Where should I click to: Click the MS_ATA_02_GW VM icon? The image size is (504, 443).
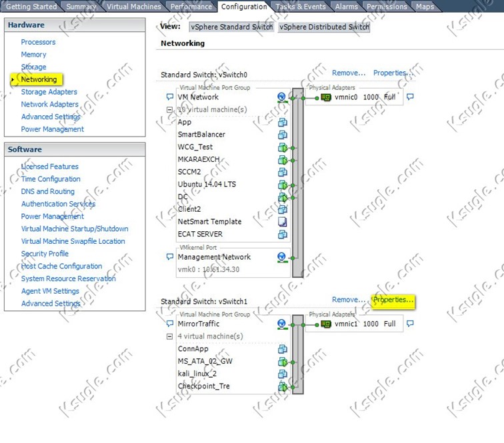click(283, 362)
